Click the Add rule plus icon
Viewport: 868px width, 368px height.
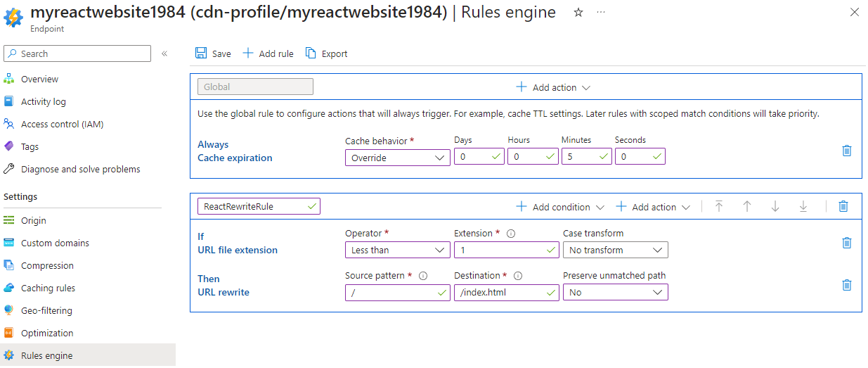(x=247, y=53)
